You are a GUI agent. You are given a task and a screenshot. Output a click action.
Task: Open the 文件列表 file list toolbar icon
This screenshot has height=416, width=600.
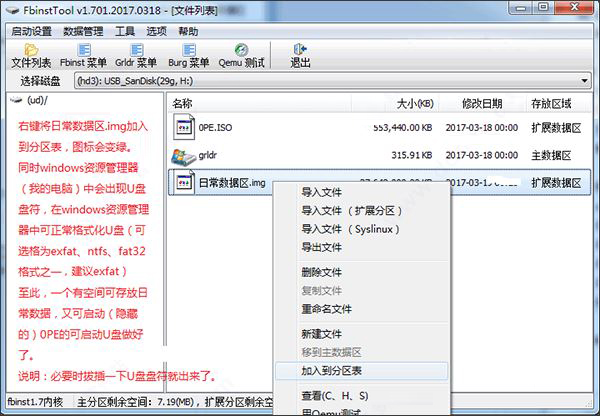point(31,56)
